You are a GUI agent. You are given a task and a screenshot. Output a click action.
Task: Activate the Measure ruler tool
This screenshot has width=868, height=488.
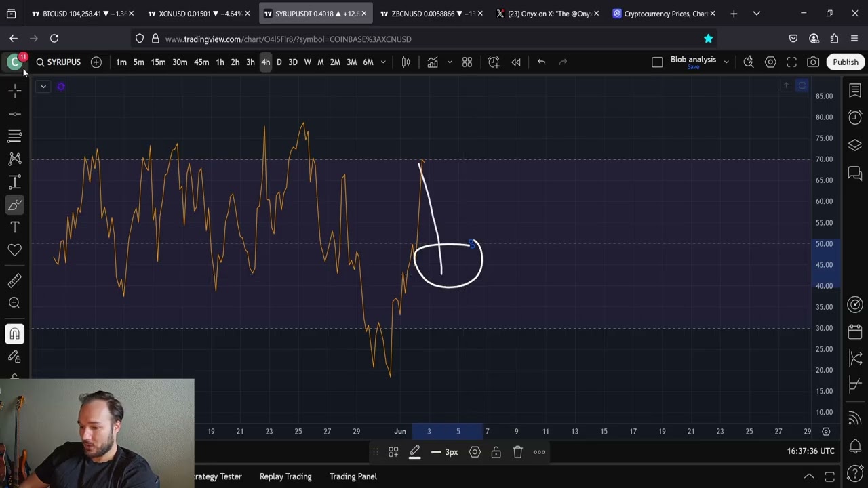coord(15,281)
